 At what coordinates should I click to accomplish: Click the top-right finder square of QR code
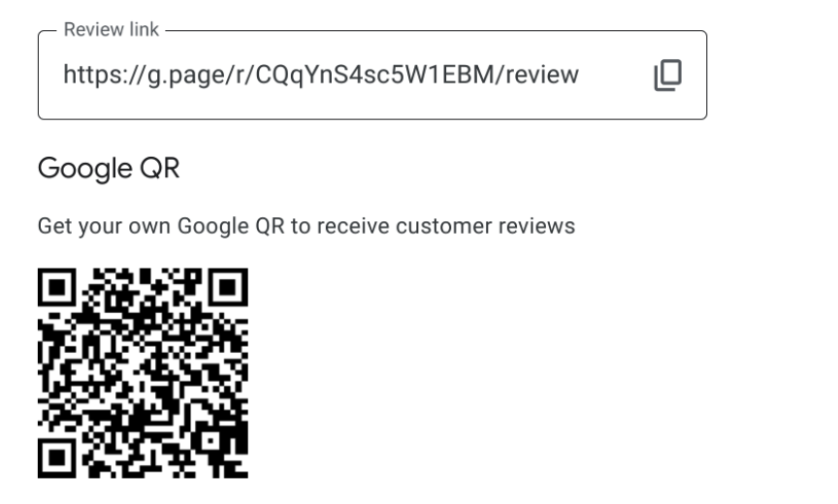[228, 287]
